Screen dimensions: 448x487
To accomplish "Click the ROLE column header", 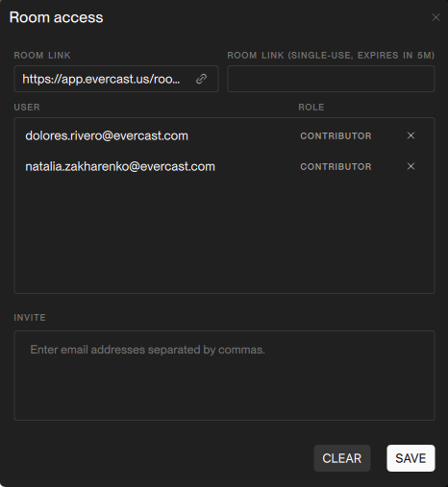I will coord(311,108).
